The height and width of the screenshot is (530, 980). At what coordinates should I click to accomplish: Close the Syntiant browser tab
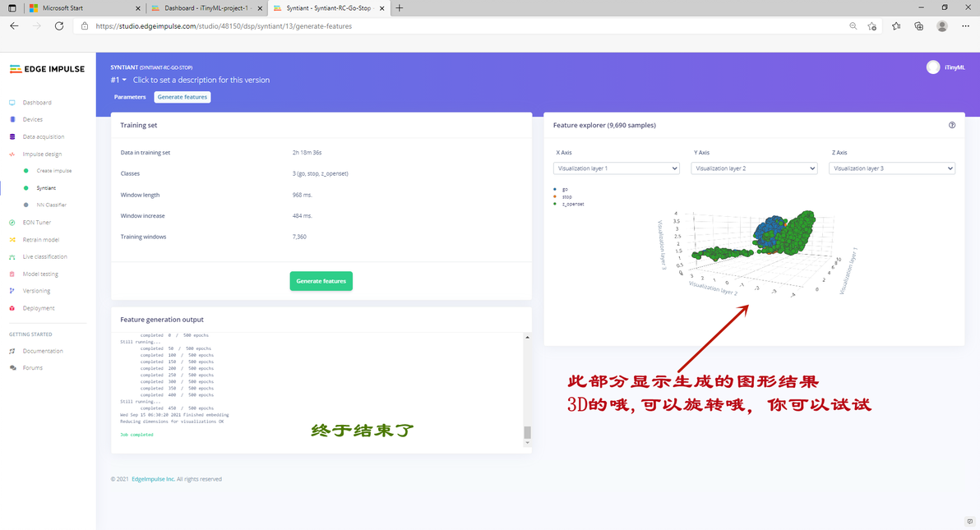(381, 8)
